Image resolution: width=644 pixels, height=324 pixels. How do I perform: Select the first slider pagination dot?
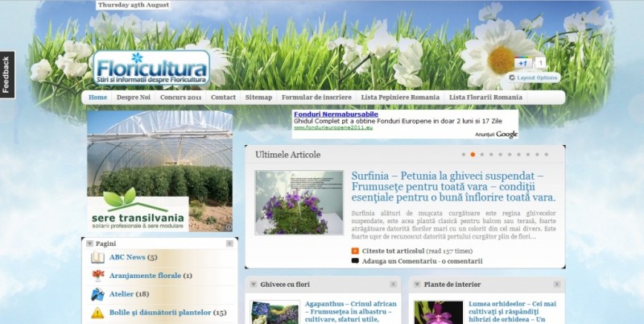[x=463, y=154]
